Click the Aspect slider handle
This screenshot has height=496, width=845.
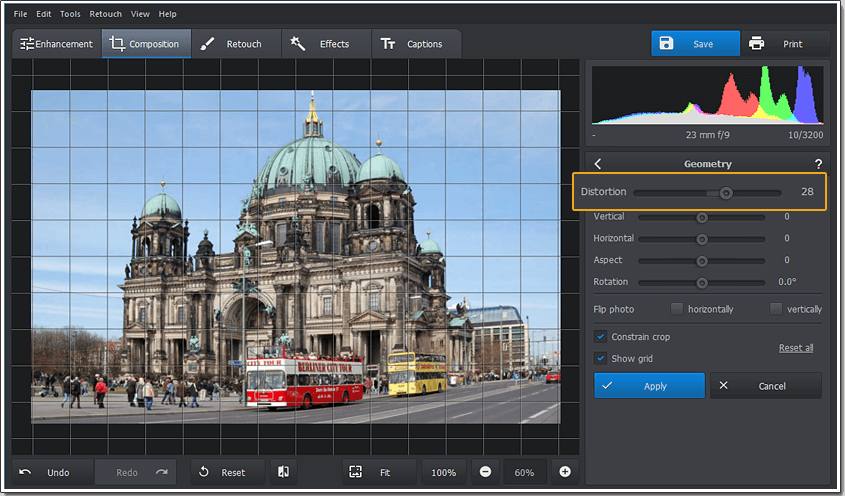click(702, 261)
